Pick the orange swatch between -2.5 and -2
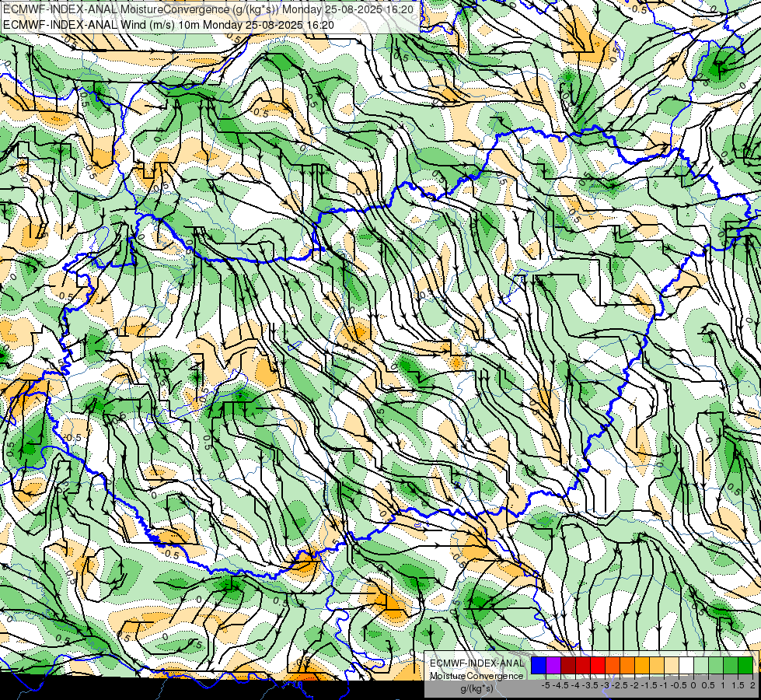761x700 pixels. (627, 665)
